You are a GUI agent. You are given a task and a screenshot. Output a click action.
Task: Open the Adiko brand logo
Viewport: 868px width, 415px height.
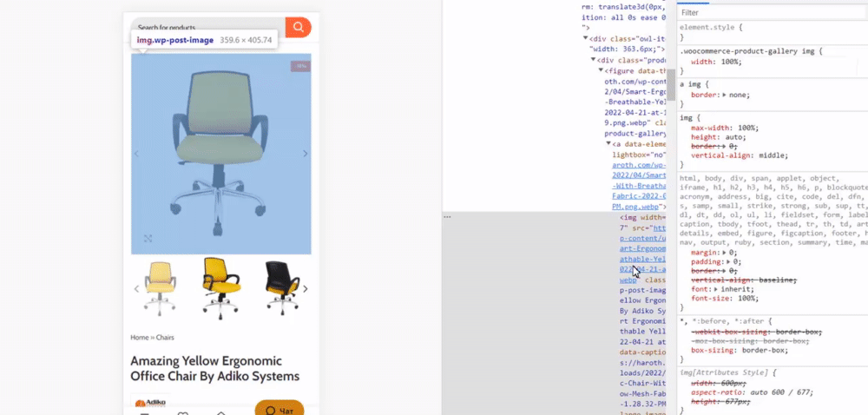click(x=151, y=402)
